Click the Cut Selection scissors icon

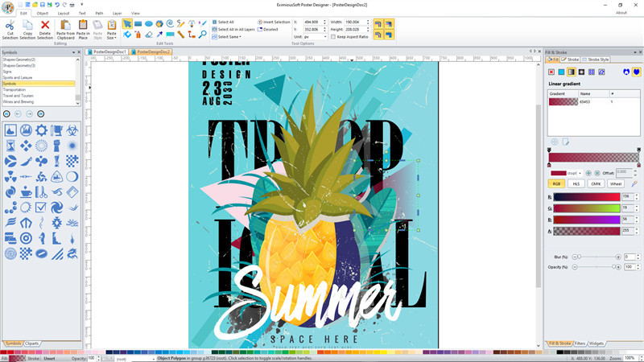tap(10, 26)
